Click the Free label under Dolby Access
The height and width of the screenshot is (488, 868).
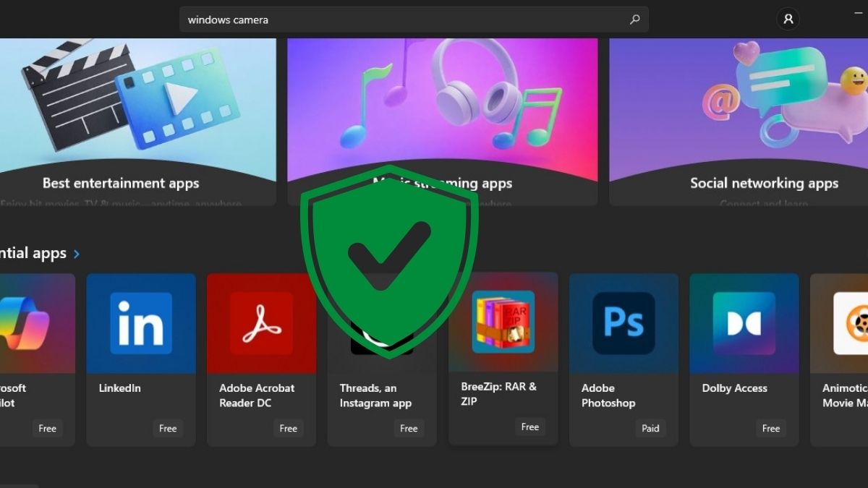pyautogui.click(x=770, y=428)
